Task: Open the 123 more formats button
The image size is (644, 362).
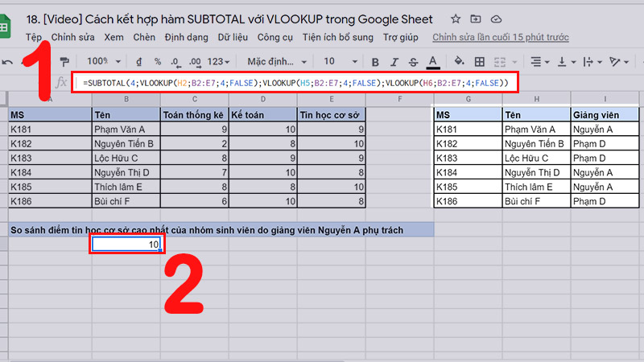Action: [x=219, y=61]
